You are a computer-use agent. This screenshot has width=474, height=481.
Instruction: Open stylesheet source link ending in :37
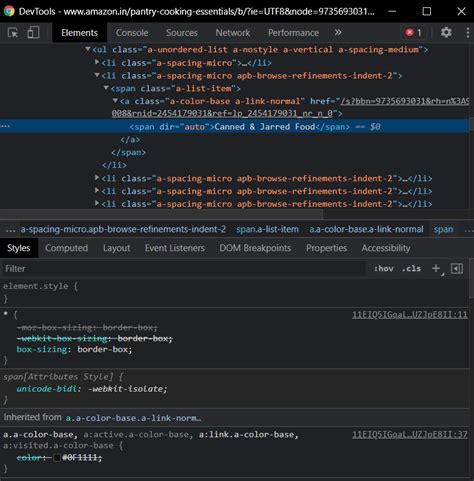[410, 434]
